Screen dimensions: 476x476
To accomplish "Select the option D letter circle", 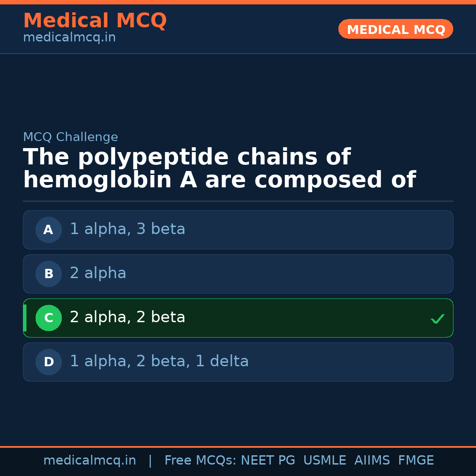I will pyautogui.click(x=48, y=362).
